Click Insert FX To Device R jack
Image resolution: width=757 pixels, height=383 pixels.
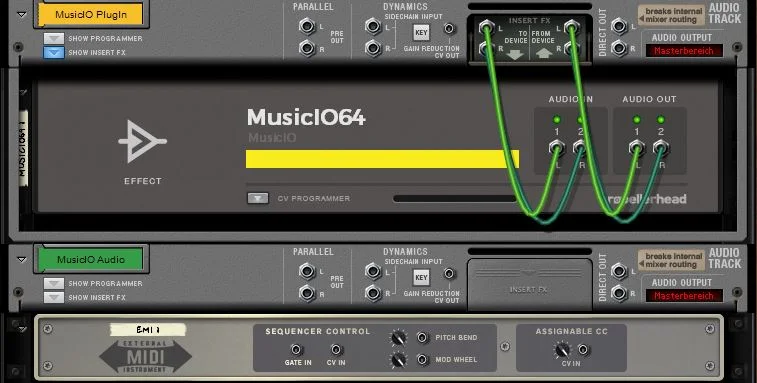[486, 48]
